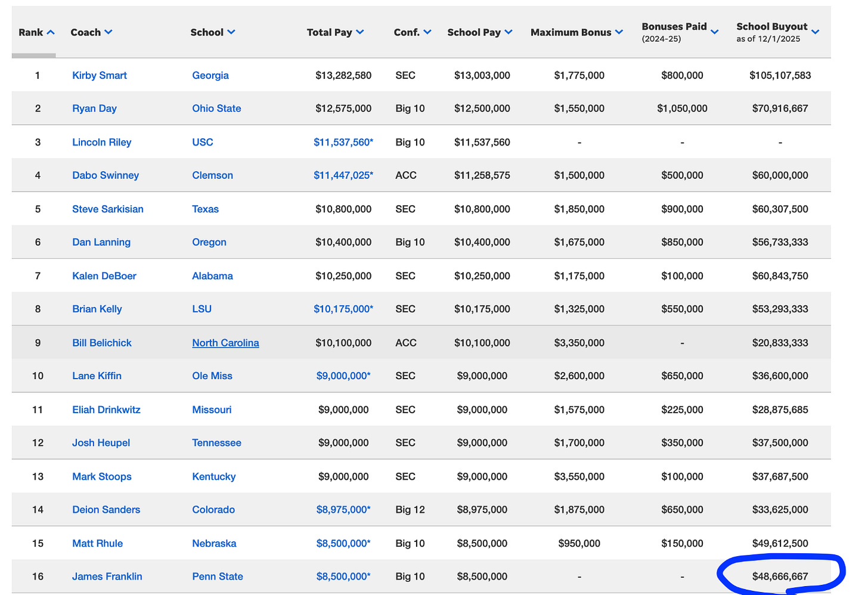Sort table by Rank column arrow
The image size is (868, 595).
[x=51, y=32]
